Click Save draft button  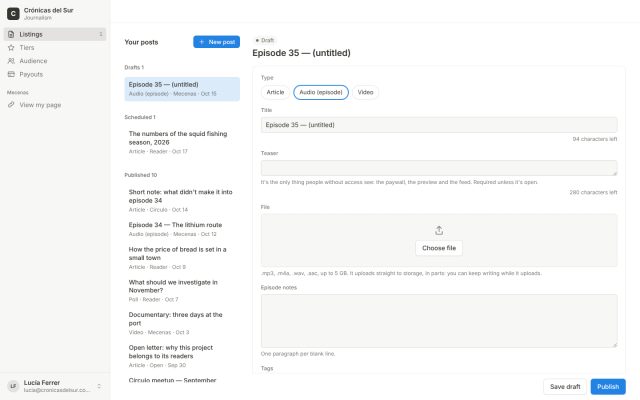pos(565,387)
